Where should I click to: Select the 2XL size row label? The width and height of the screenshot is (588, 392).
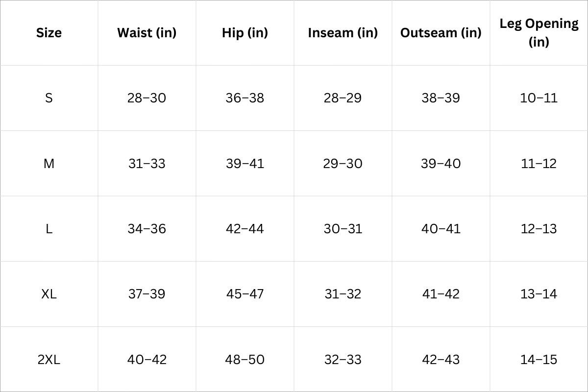pyautogui.click(x=49, y=360)
